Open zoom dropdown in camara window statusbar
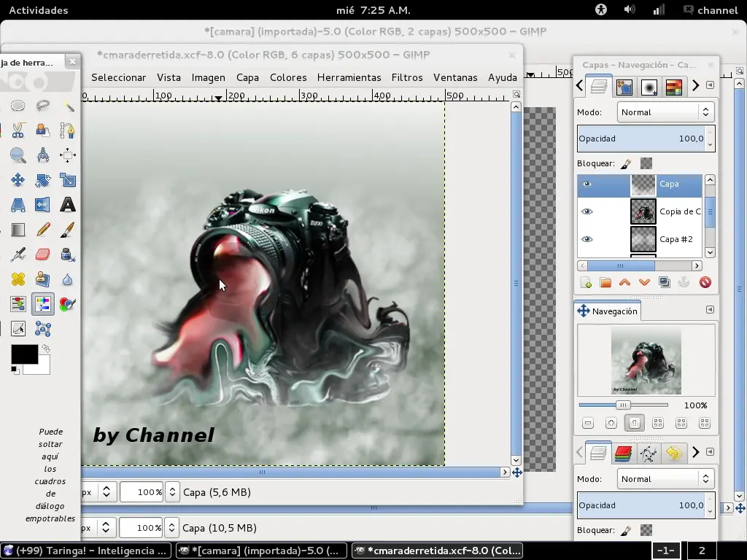The height and width of the screenshot is (560, 747). pyautogui.click(x=171, y=528)
